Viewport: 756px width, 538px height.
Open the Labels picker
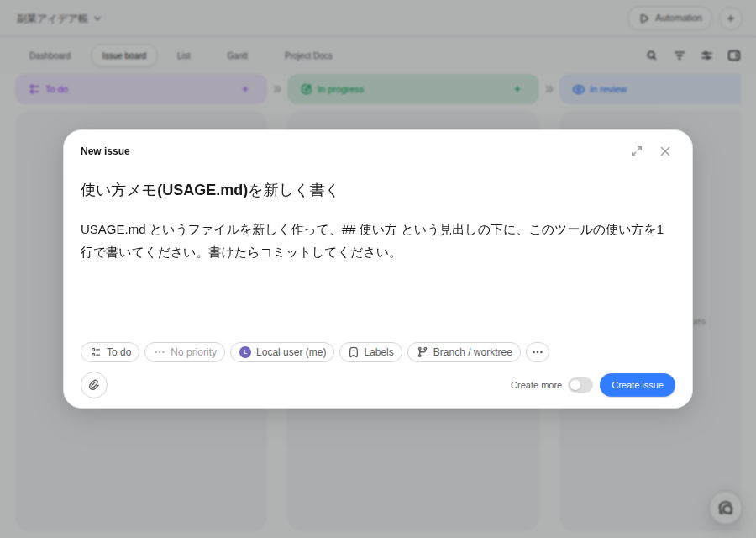pos(370,352)
